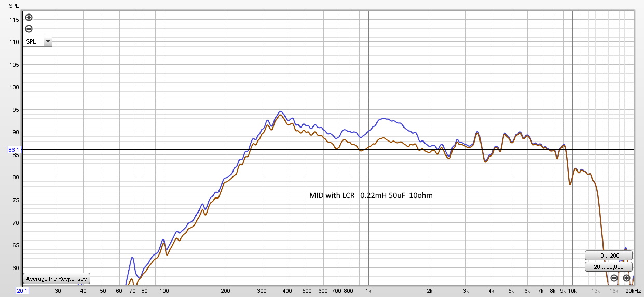The height and width of the screenshot is (297, 644).
Task: Click the blue trace bump near 70 Hz
Action: (132, 257)
